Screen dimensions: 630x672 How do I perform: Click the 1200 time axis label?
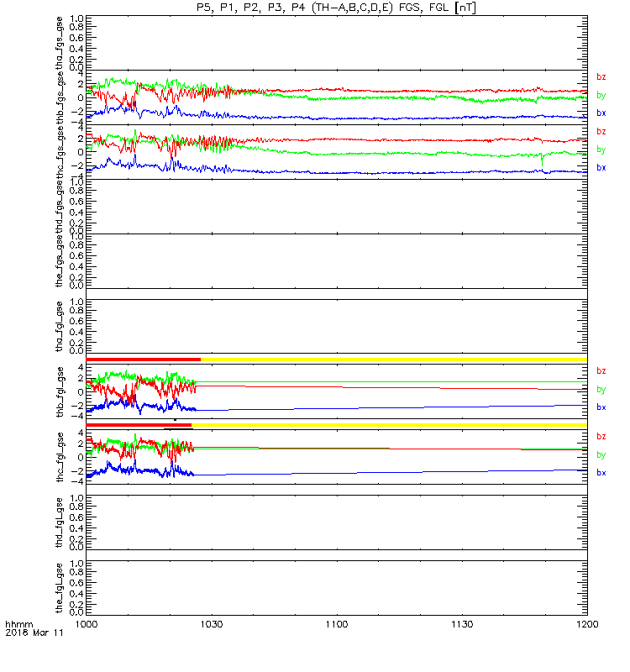[587, 624]
